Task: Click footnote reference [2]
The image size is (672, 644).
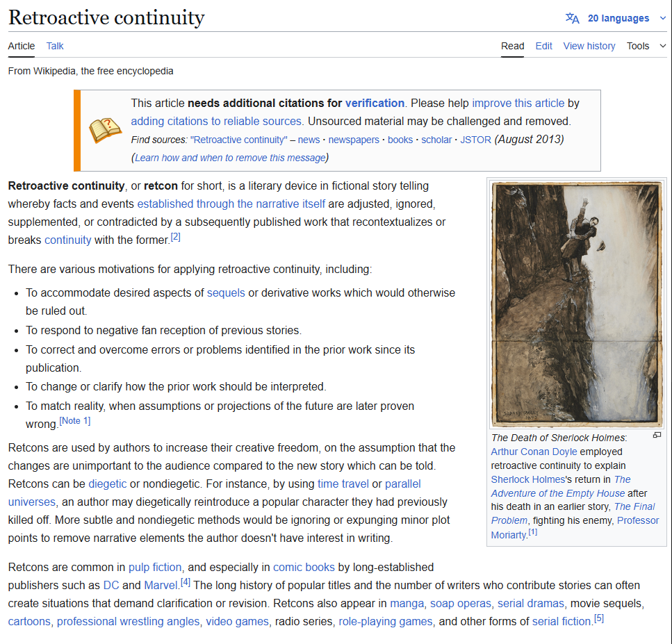Action: [175, 237]
